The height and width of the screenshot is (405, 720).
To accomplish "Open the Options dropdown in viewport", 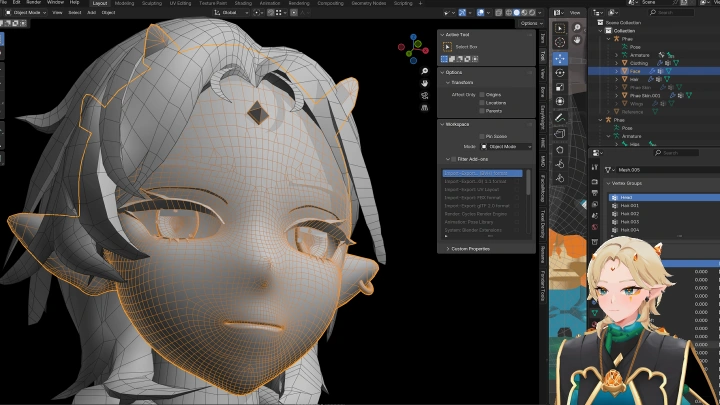I will pos(532,23).
